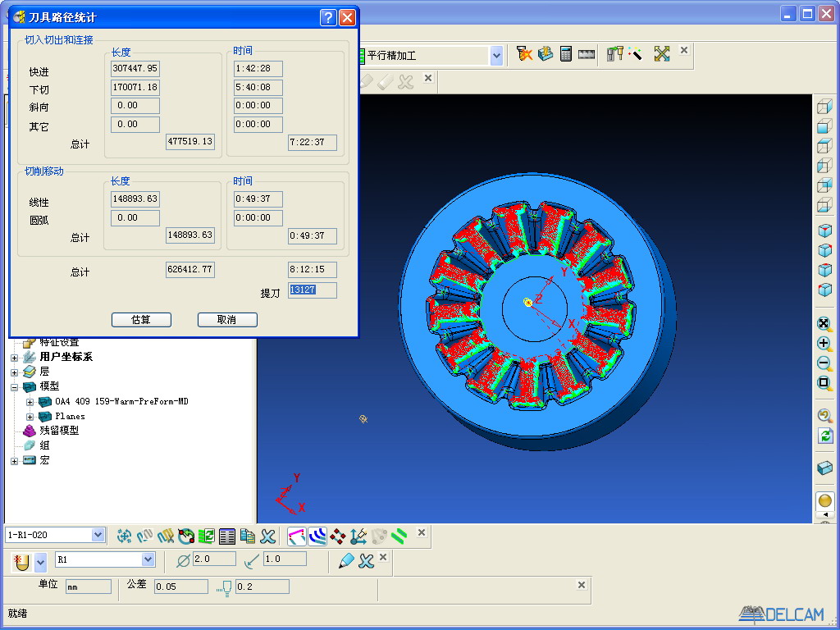
Task: Click the stepover field showing 0.2
Action: [x=262, y=587]
